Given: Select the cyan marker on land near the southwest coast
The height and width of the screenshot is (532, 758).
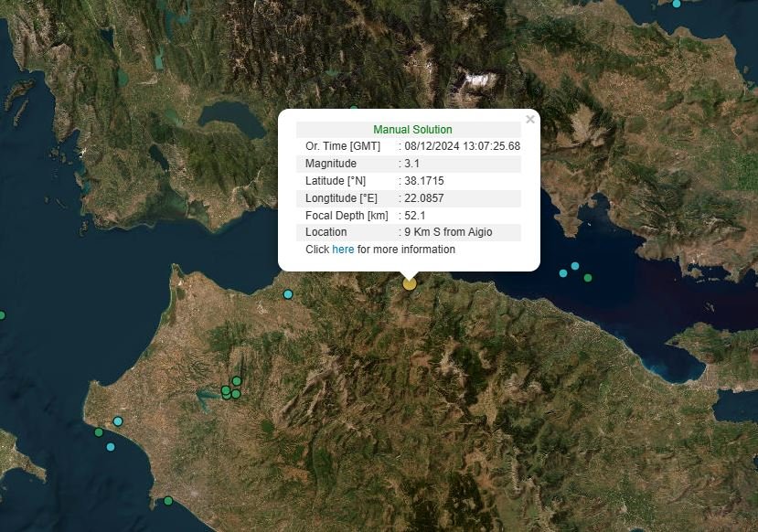Looking at the screenshot, I should click(118, 421).
